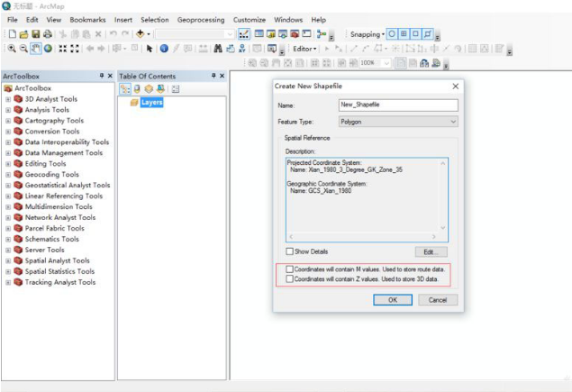Check Coordinates will contain M values
Image resolution: width=572 pixels, height=392 pixels.
click(x=290, y=269)
